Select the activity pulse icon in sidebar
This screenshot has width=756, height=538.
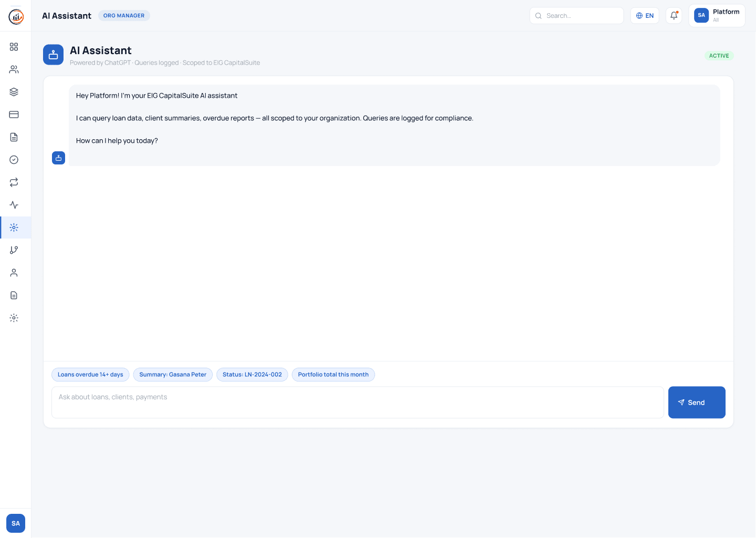(x=14, y=205)
